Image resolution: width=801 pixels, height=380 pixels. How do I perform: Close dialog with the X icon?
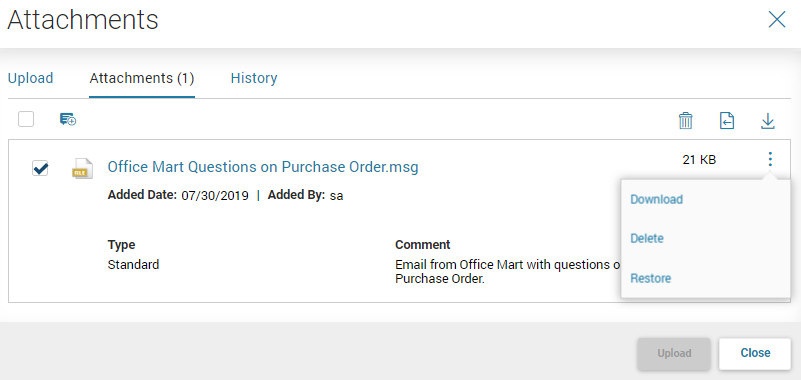tap(777, 20)
